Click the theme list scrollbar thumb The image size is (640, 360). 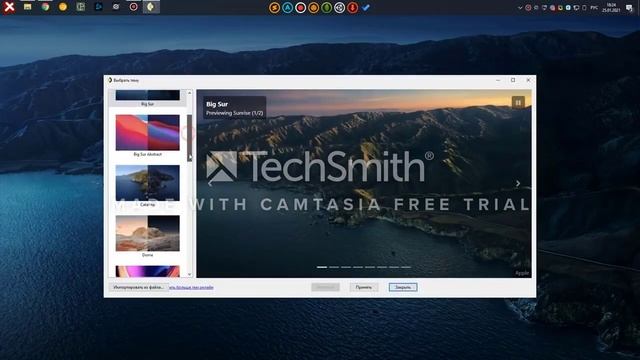[x=189, y=138]
